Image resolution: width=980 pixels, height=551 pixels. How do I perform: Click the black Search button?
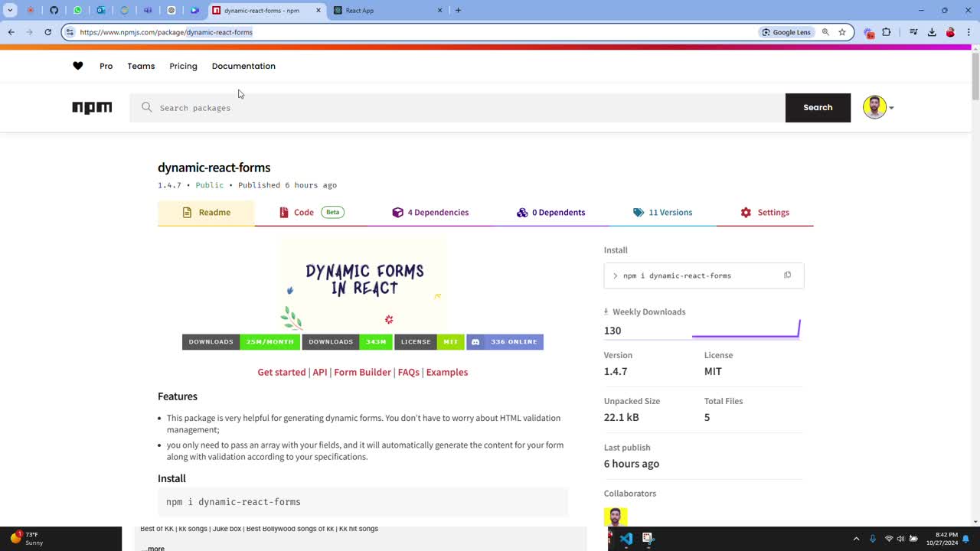coord(818,108)
